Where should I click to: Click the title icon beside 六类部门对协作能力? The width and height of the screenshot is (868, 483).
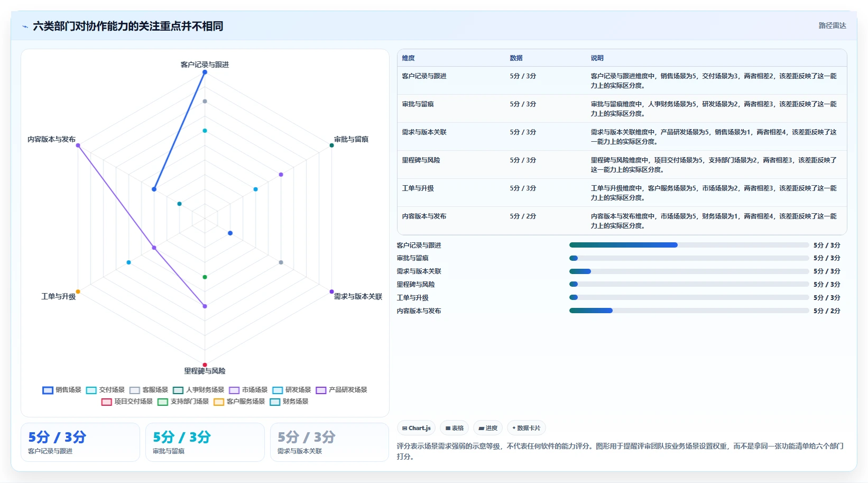click(x=25, y=26)
